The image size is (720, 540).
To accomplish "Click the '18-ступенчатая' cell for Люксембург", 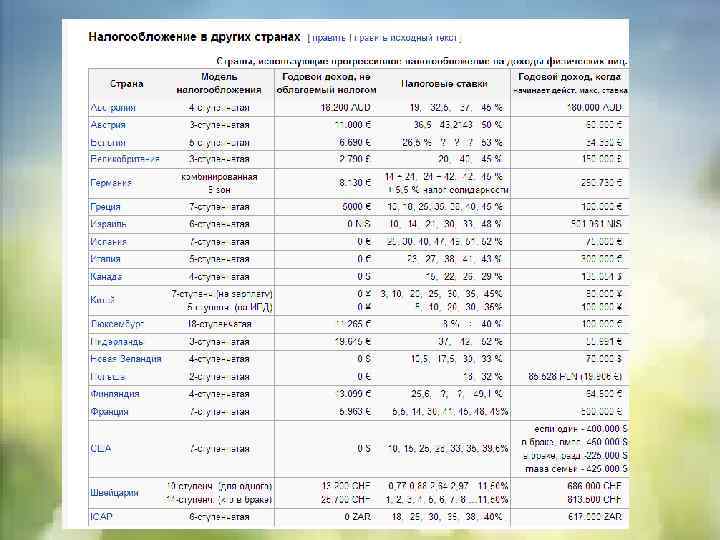I will tap(219, 324).
